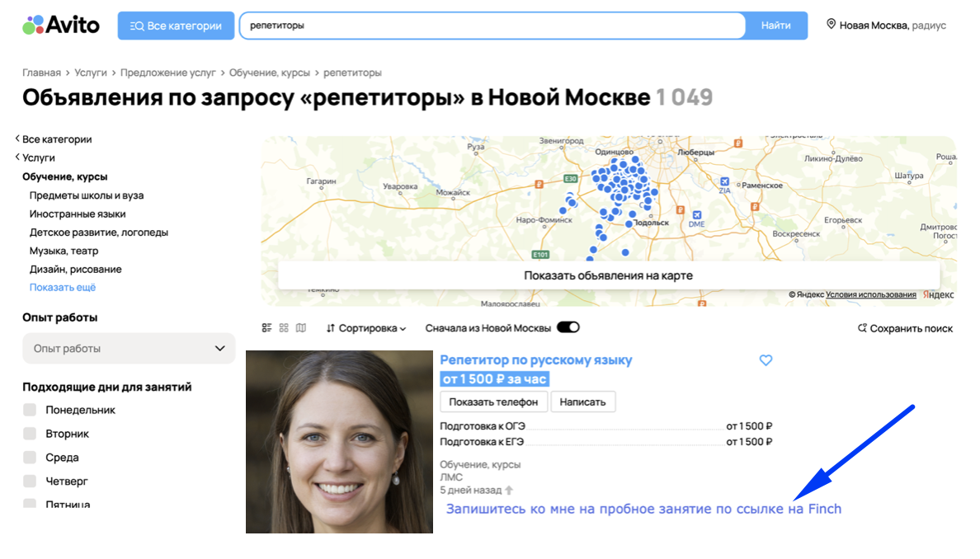Open the Все категории dropdown button
Image resolution: width=980 pixels, height=559 pixels.
click(176, 26)
